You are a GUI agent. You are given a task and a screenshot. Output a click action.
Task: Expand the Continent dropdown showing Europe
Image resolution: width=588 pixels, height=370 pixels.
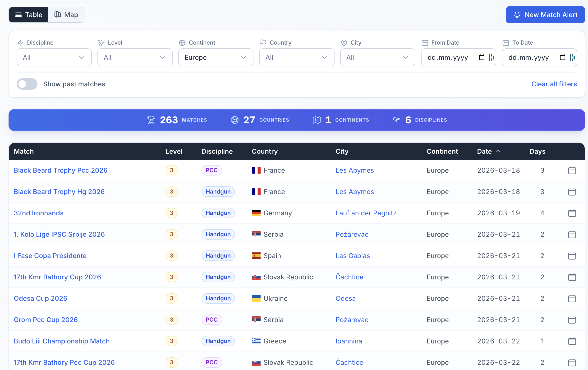216,57
